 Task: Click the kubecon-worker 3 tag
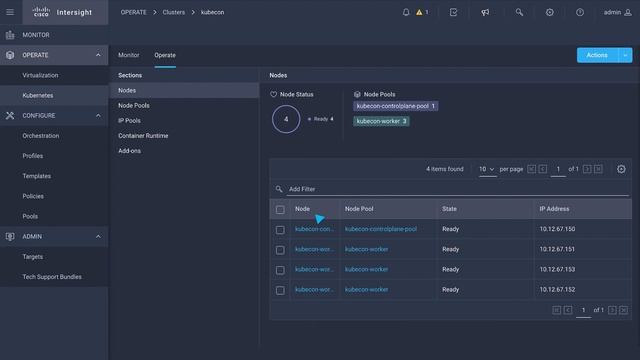coord(381,121)
